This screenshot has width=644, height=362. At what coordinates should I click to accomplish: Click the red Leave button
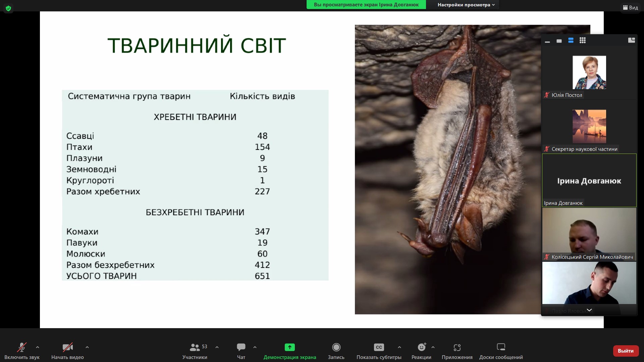(x=626, y=351)
